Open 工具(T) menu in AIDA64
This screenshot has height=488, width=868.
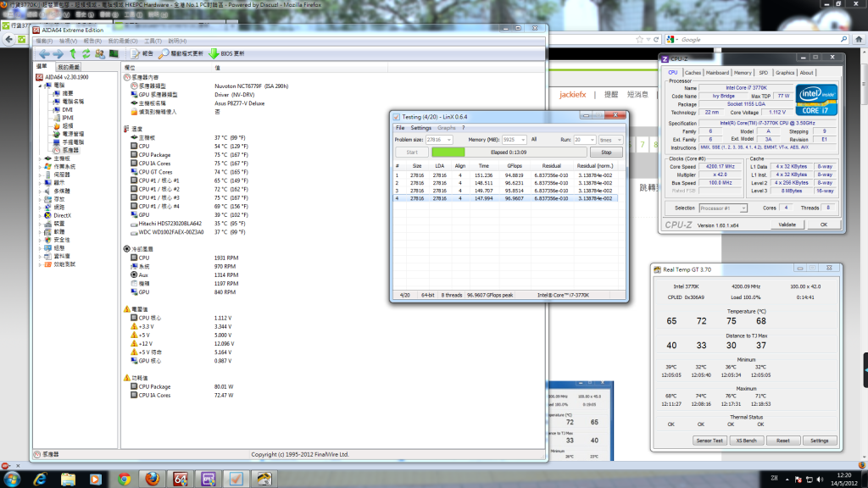pos(153,41)
